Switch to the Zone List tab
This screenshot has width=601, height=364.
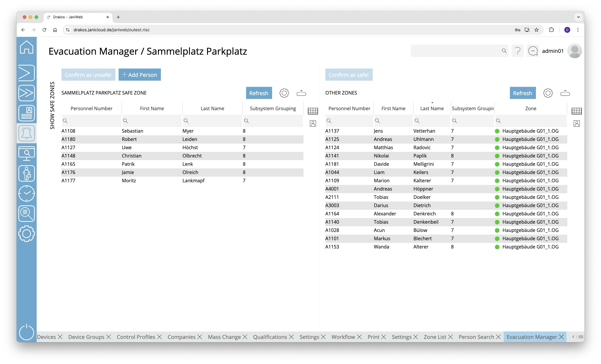[435, 337]
